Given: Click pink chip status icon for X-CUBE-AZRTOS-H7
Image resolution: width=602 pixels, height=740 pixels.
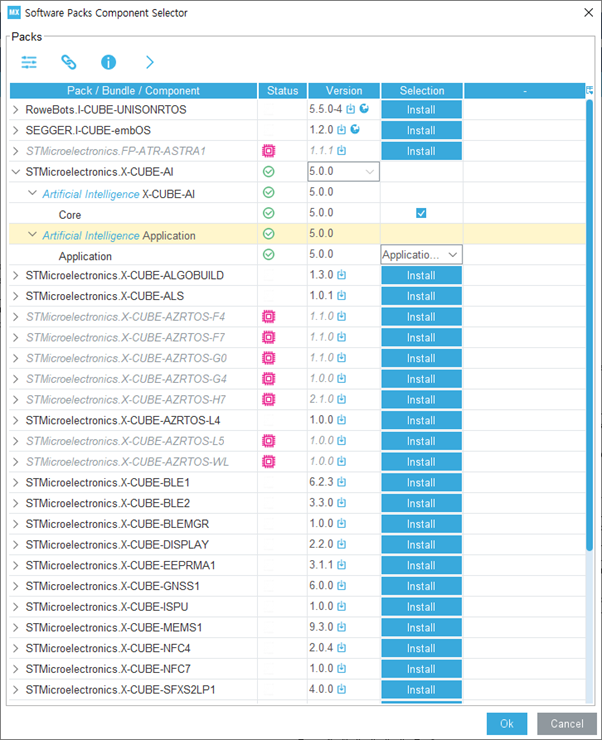Looking at the screenshot, I should 268,400.
